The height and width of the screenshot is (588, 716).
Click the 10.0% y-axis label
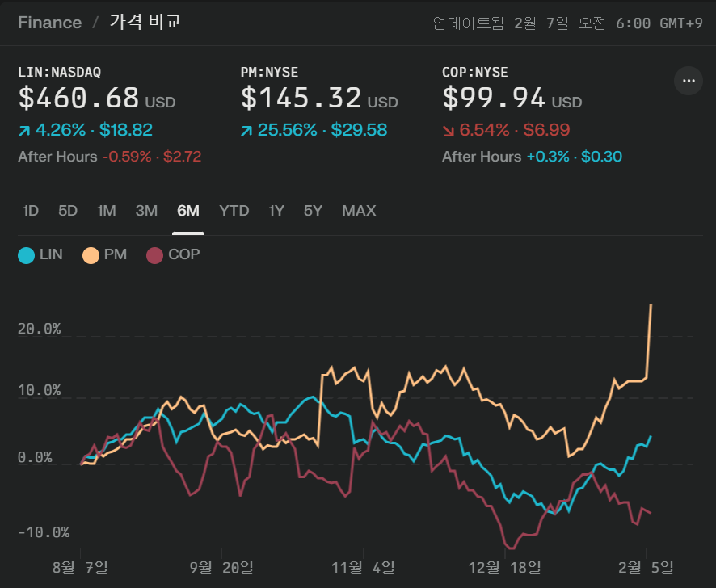pyautogui.click(x=40, y=390)
